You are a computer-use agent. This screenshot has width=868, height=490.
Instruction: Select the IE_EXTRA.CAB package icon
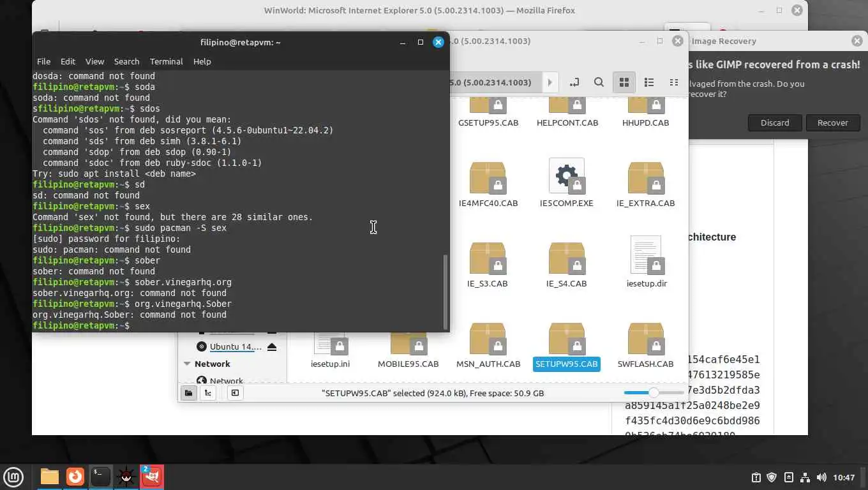(x=646, y=177)
